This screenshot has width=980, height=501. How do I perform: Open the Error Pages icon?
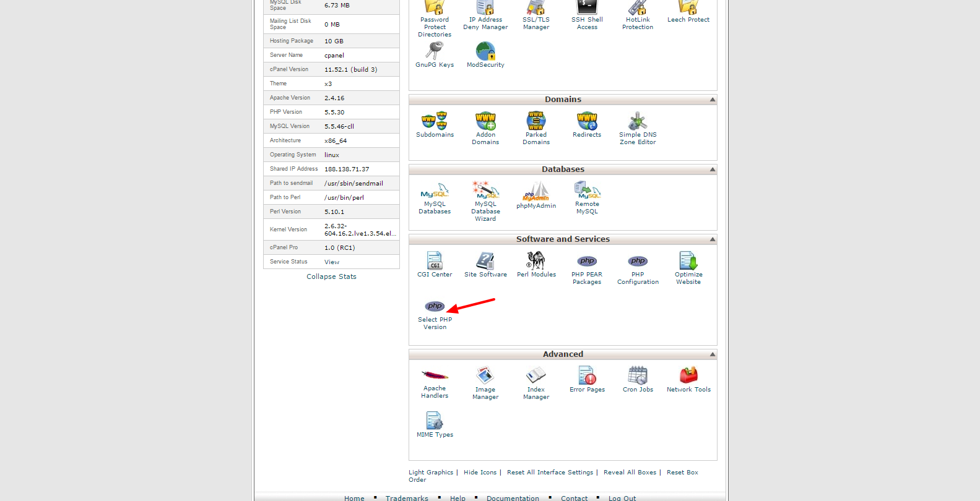pyautogui.click(x=587, y=376)
